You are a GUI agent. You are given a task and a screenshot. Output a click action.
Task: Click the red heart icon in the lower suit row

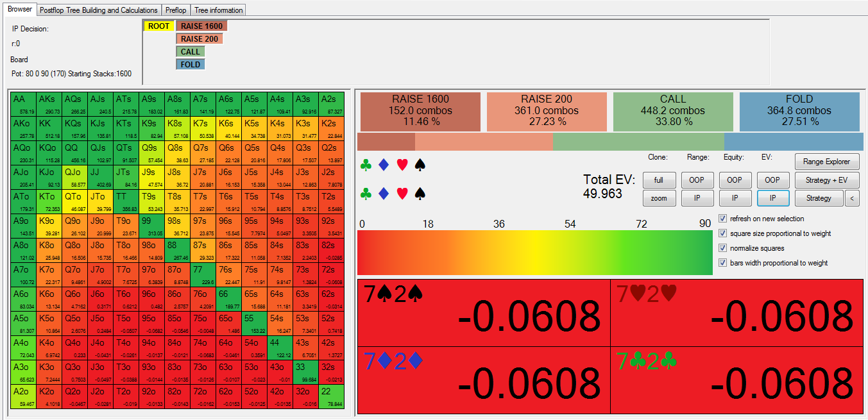click(x=402, y=193)
